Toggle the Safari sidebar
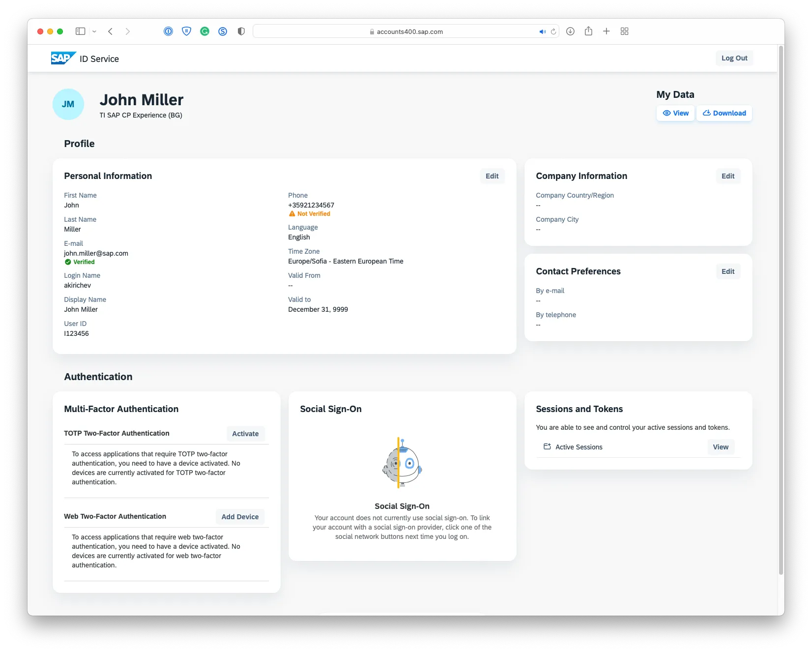 [x=80, y=31]
